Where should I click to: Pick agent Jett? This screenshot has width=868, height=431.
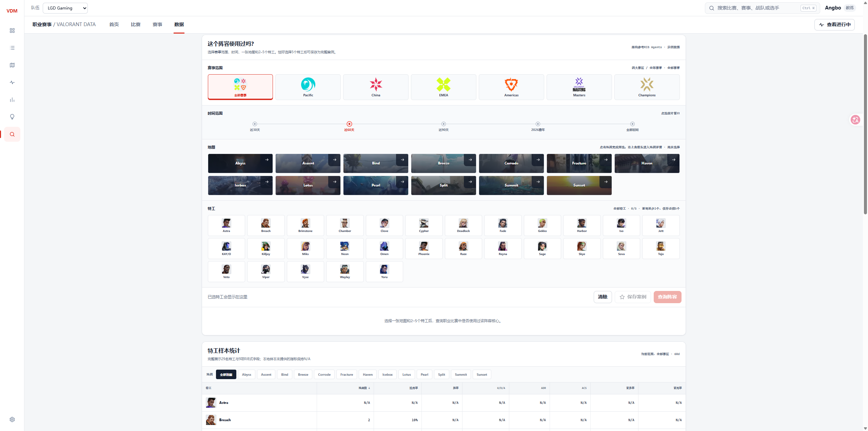click(x=661, y=226)
